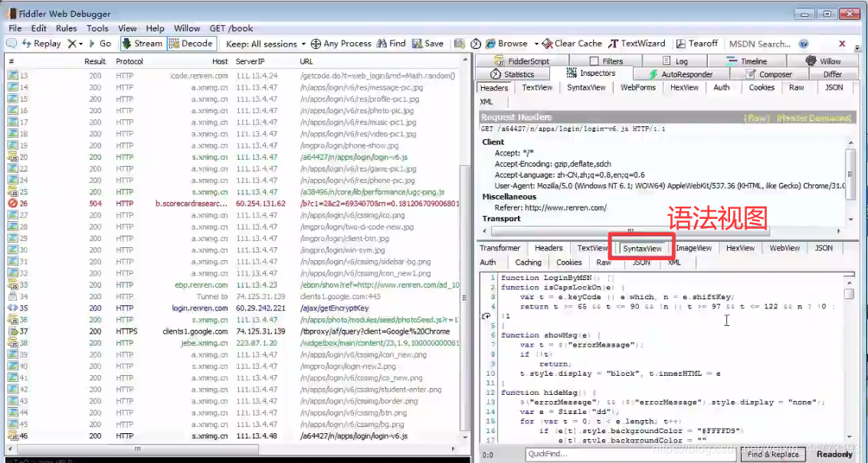Screen dimensions: 868x463
Task: Open response Transformer tab
Action: tap(500, 249)
